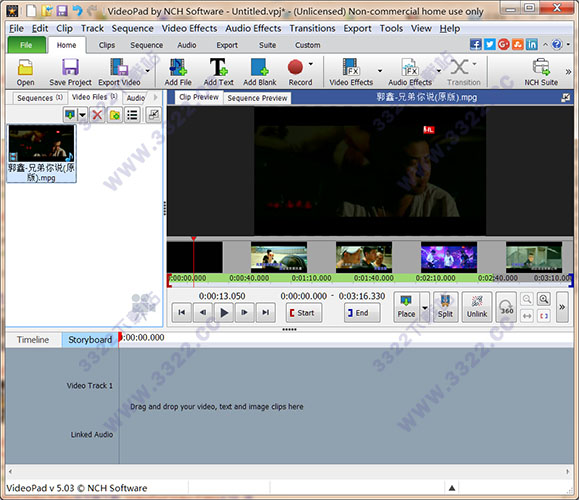Click the Add File icon
This screenshot has height=500, width=579.
178,72
